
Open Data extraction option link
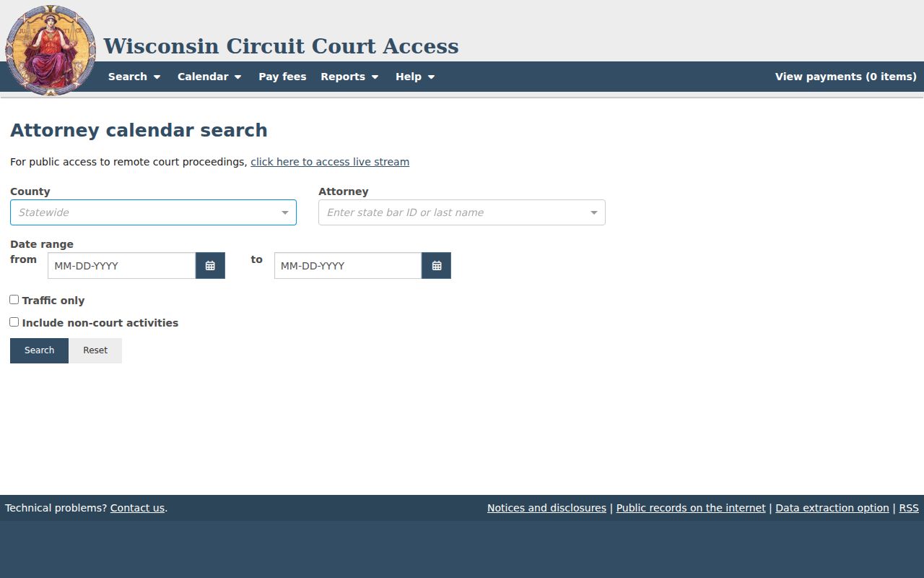tap(832, 508)
